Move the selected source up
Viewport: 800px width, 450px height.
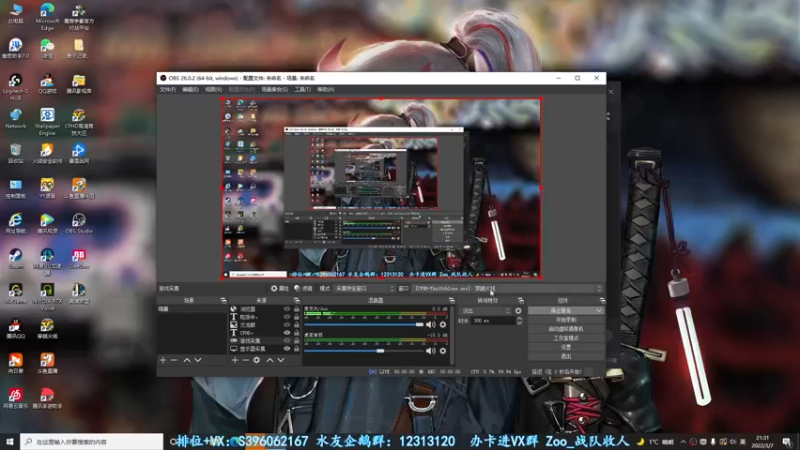point(270,360)
